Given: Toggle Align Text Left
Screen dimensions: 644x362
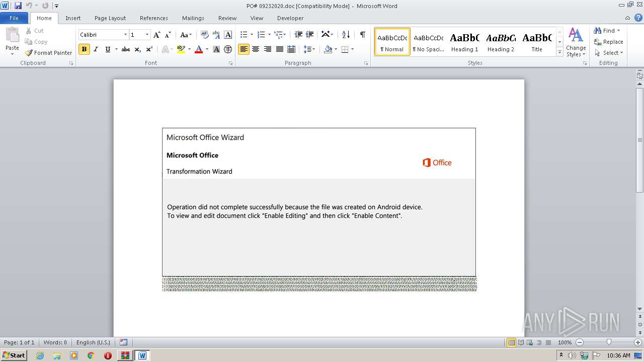Looking at the screenshot, I should click(244, 49).
